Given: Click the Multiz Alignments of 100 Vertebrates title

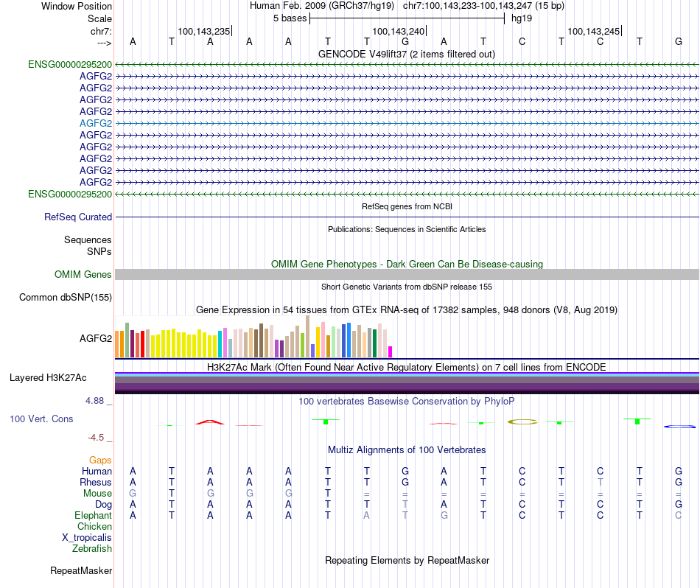Looking at the screenshot, I should pos(406,449).
